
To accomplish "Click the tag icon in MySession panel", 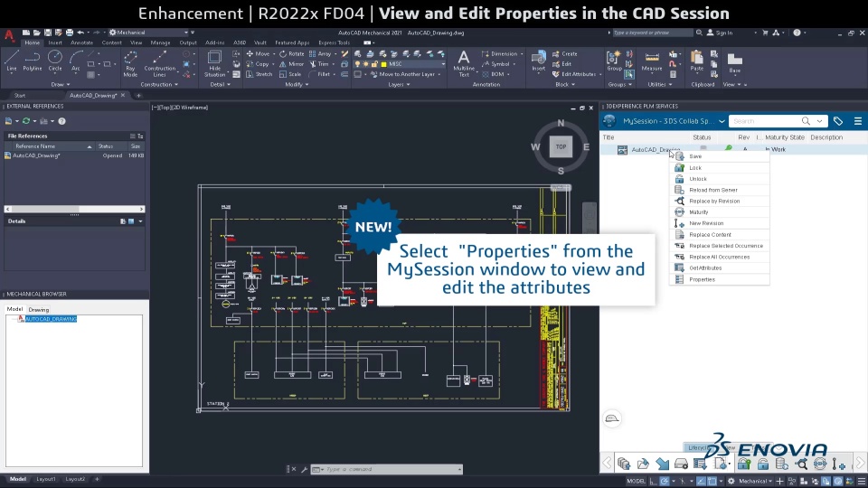I will point(838,120).
